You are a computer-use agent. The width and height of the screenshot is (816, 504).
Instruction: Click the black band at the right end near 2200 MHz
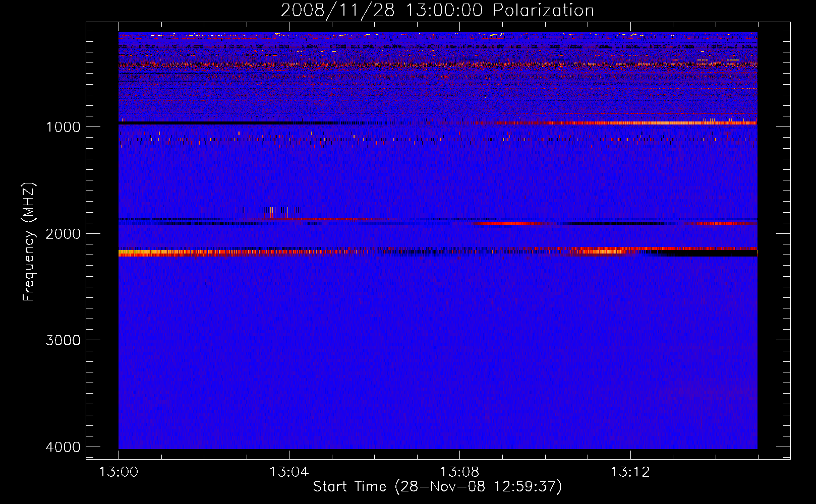706,254
